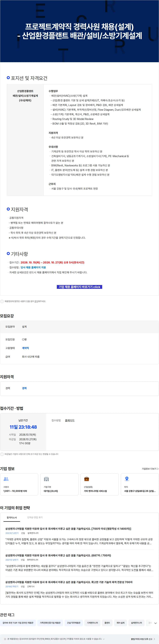Click the 회사 내규에 따름 salary value
This screenshot has height=644, width=159.
[31, 357]
